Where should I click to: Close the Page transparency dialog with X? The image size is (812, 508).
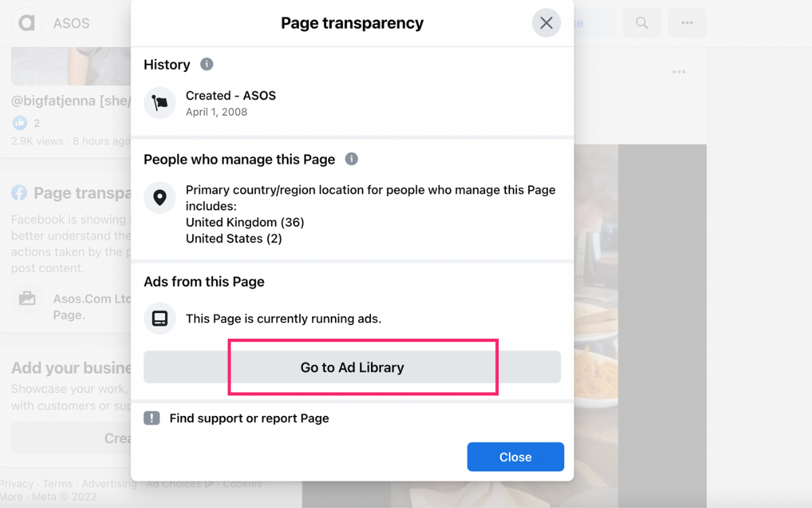point(546,23)
